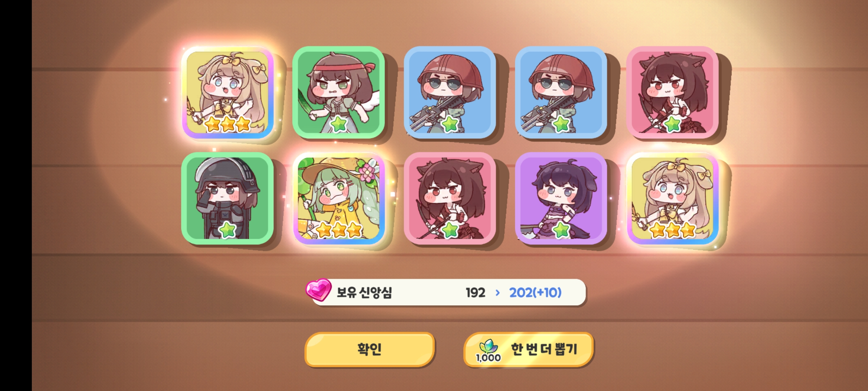This screenshot has width=868, height=391.
Task: Select the red headband girl green card
Action: point(339,92)
